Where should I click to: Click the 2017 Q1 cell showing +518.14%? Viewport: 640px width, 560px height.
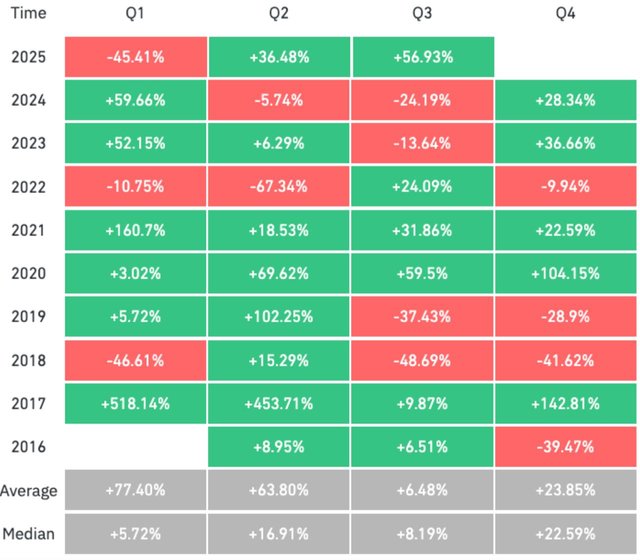click(137, 403)
